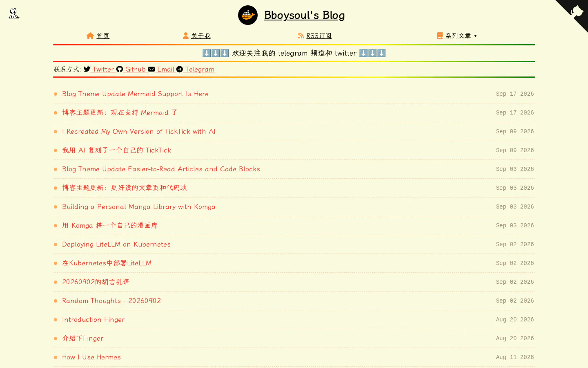Expand the 系列文章 dropdown arrow
Screen dimensions: 588x368
(x=475, y=36)
